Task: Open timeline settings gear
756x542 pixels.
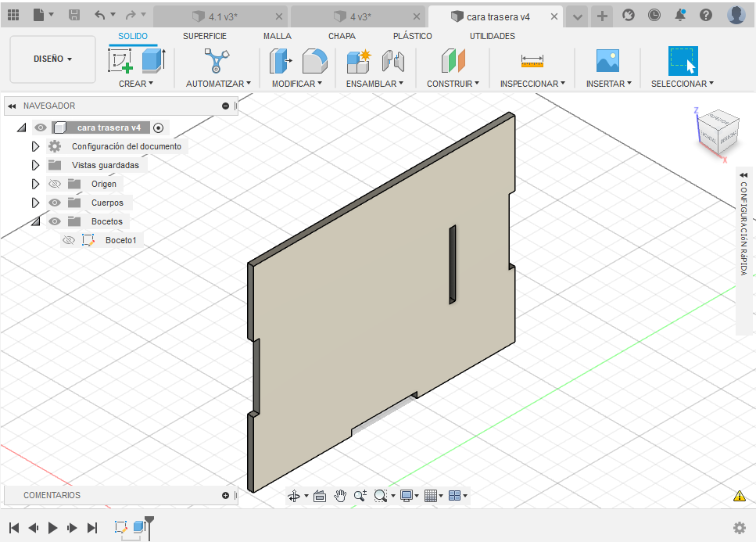Action: (x=739, y=528)
